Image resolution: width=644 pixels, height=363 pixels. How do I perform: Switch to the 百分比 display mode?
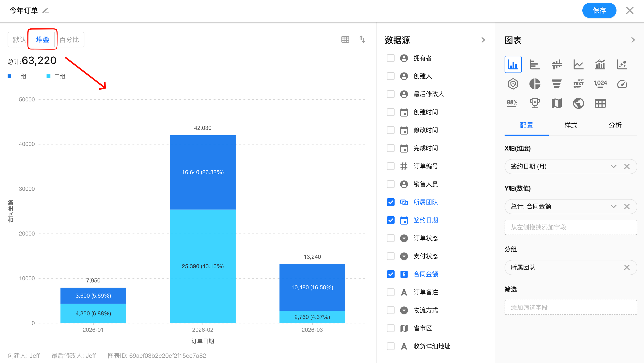point(69,40)
